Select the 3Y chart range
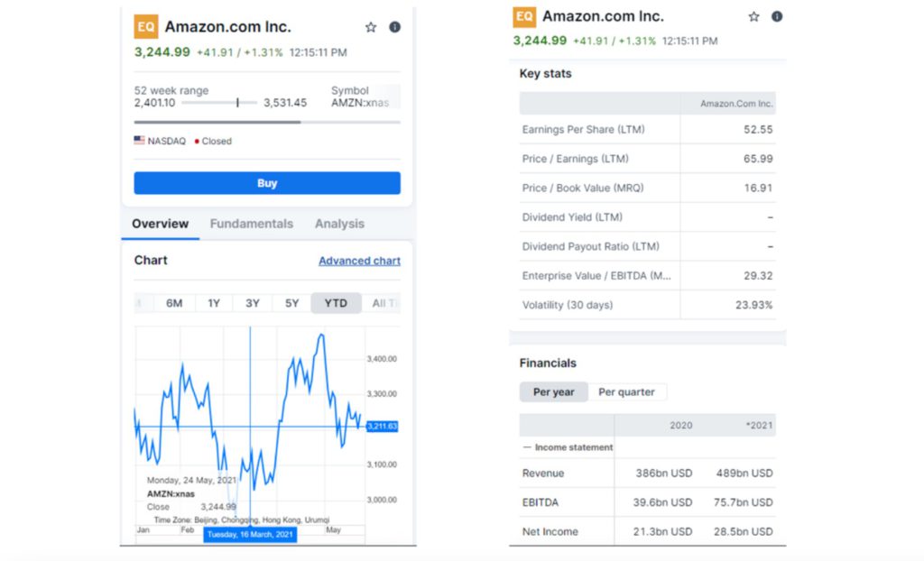924x561 pixels. tap(253, 303)
